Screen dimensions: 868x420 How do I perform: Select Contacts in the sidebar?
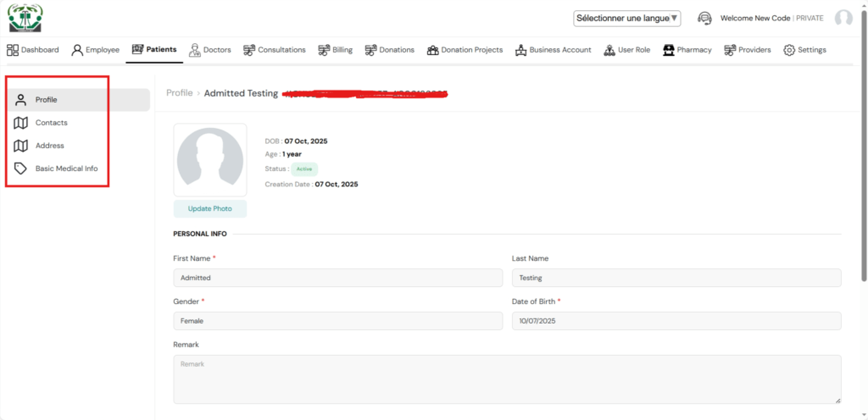(x=51, y=123)
